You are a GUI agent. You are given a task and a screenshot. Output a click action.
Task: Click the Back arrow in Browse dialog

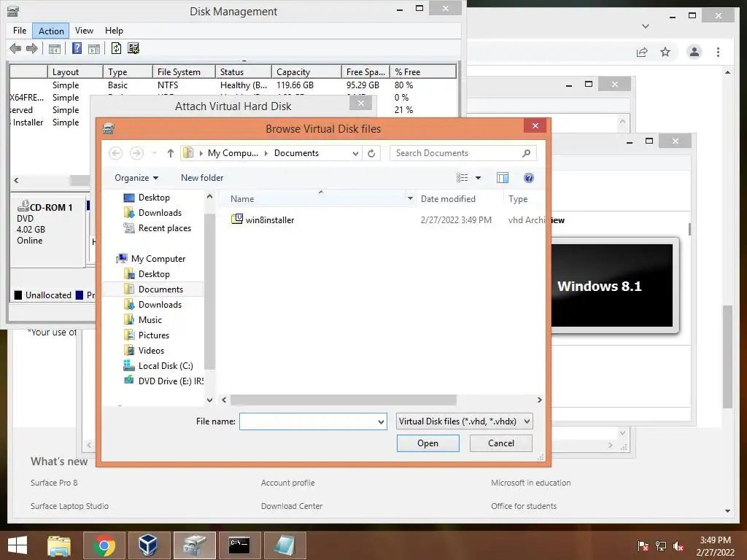[116, 153]
